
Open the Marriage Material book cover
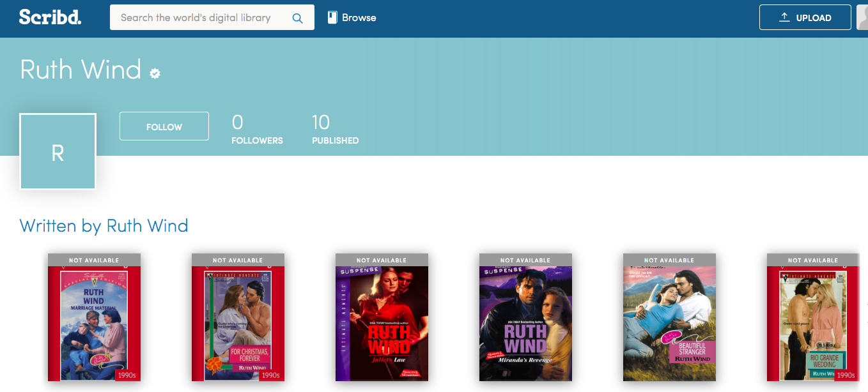[x=94, y=317]
